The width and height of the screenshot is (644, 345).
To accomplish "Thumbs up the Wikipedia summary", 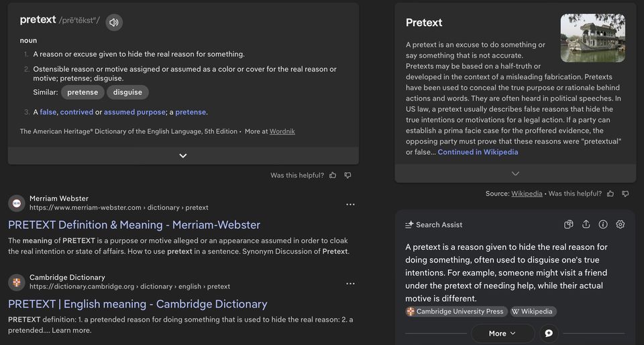I will click(610, 194).
